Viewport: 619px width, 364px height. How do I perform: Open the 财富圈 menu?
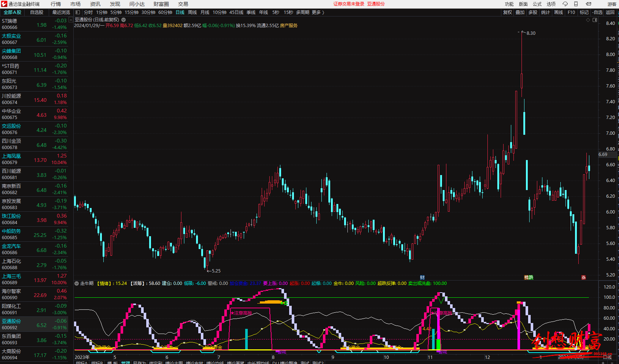[161, 4]
